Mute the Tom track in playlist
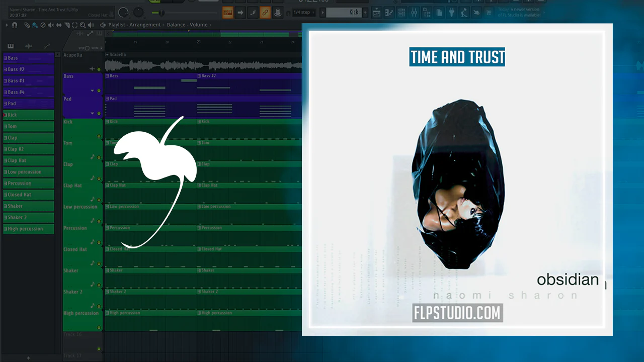 [x=99, y=157]
